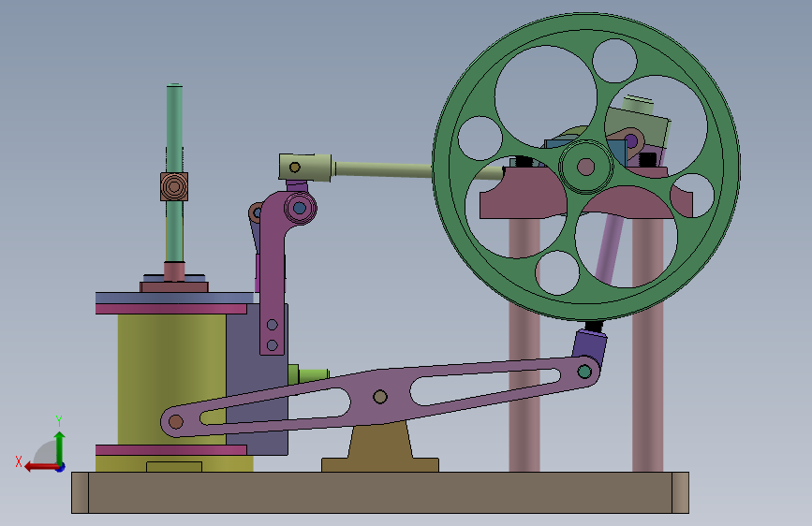Click the blue Z axis dot of triad
This screenshot has width=812, height=526.
coord(61,467)
